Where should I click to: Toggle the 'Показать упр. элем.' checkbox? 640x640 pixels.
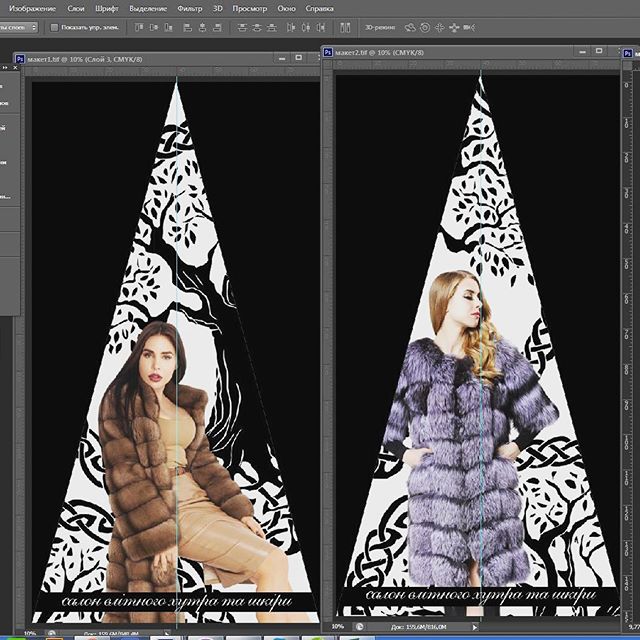click(x=54, y=28)
